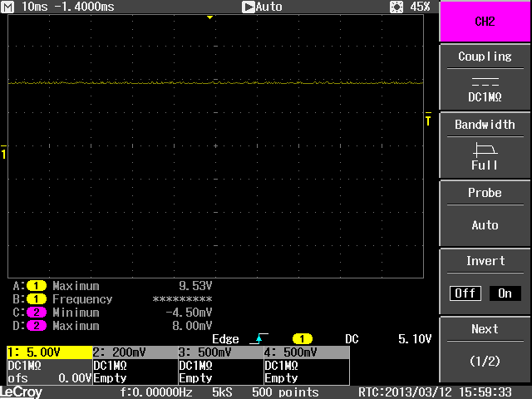The width and height of the screenshot is (532, 399).
Task: Go to Next menu page (1/2)
Action: tap(485, 350)
